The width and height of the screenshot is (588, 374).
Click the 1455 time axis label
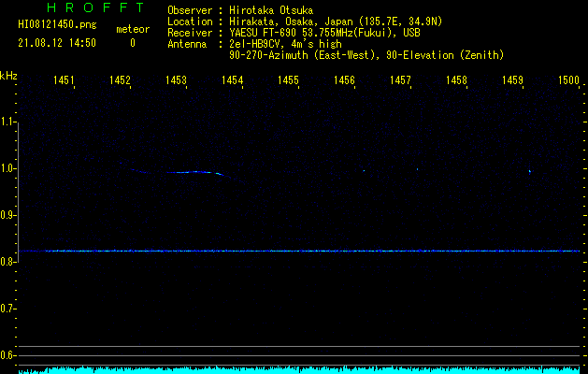288,80
